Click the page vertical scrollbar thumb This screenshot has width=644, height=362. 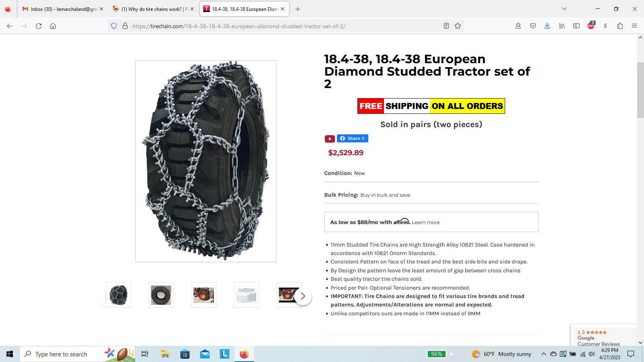640,90
